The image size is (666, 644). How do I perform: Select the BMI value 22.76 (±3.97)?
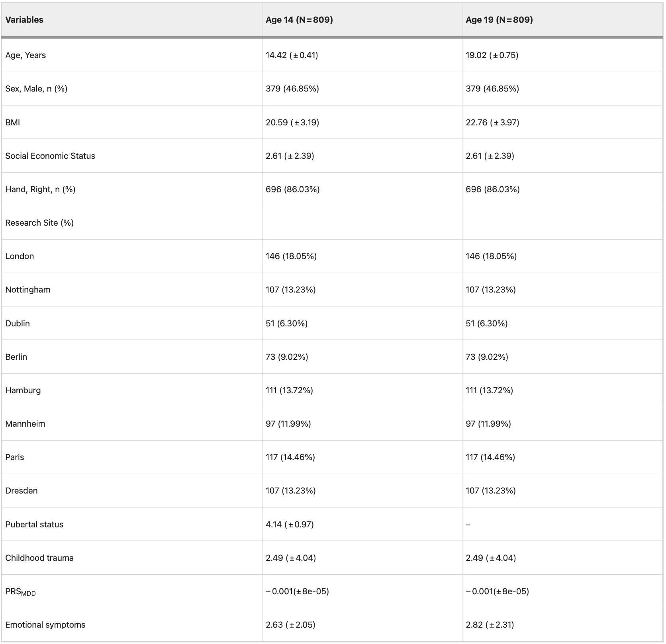[492, 122]
